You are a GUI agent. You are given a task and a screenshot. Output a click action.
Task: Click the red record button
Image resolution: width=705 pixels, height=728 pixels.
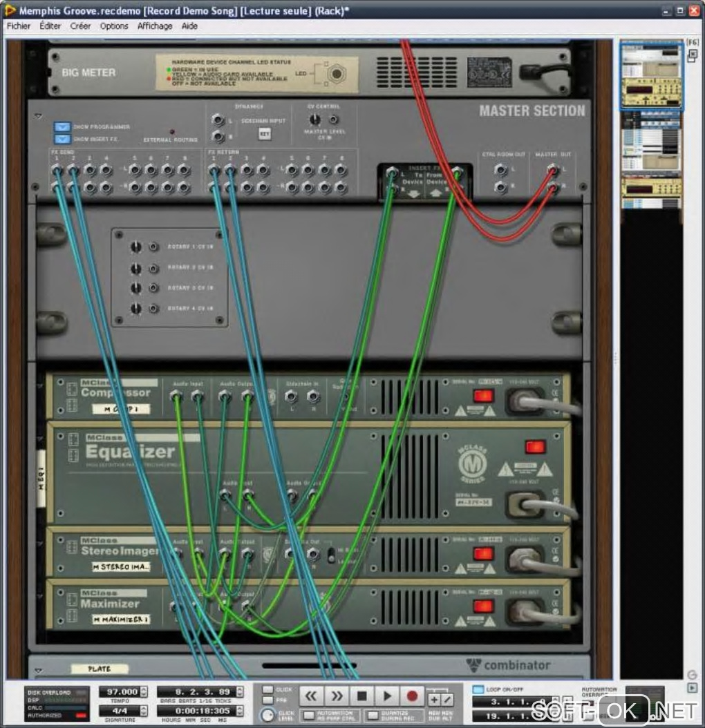coord(412,696)
